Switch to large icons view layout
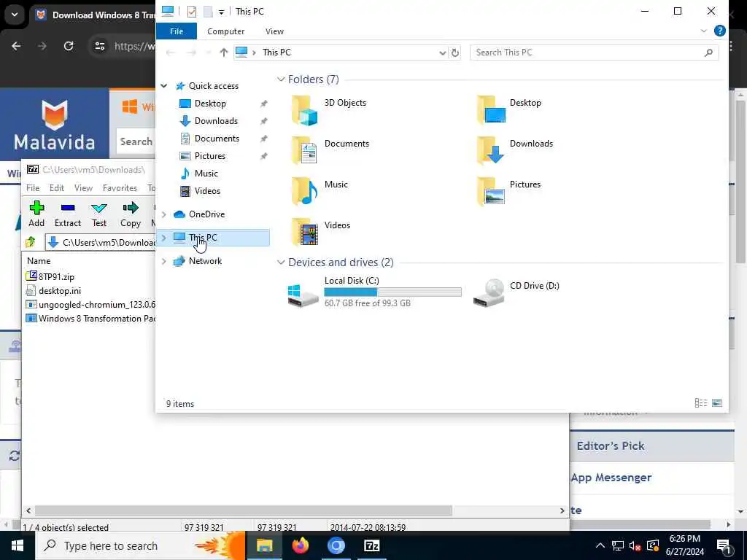Viewport: 747px width, 560px height. click(717, 402)
